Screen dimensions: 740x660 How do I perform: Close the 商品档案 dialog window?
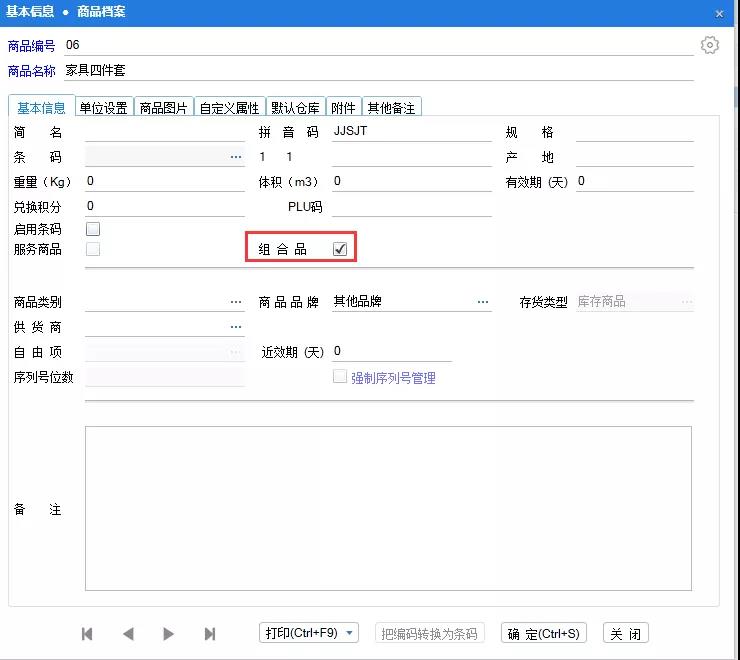coord(719,13)
